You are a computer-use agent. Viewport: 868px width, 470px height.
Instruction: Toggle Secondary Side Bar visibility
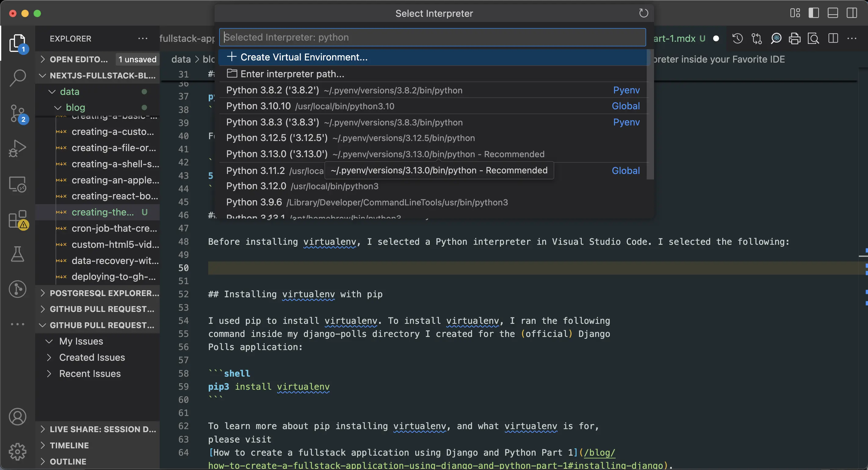852,13
